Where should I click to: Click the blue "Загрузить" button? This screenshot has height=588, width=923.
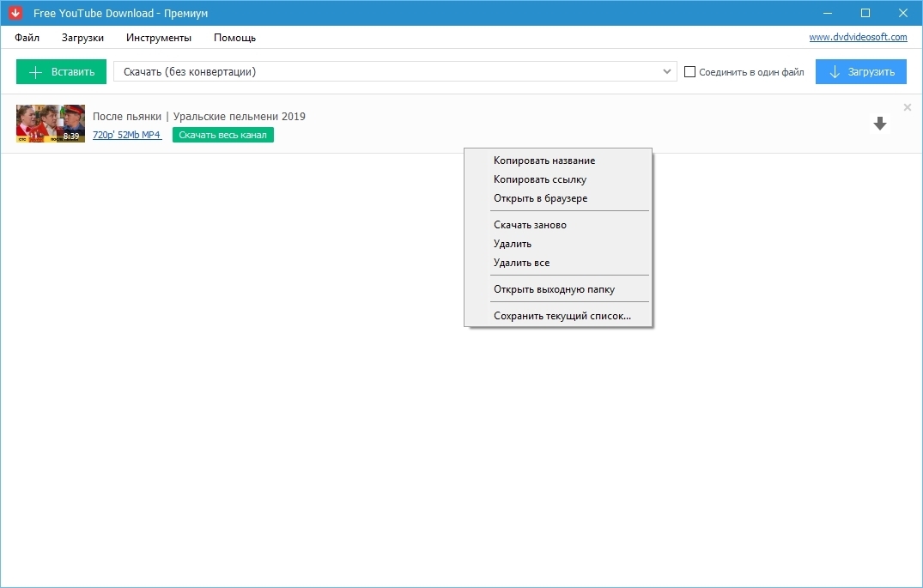(860, 72)
